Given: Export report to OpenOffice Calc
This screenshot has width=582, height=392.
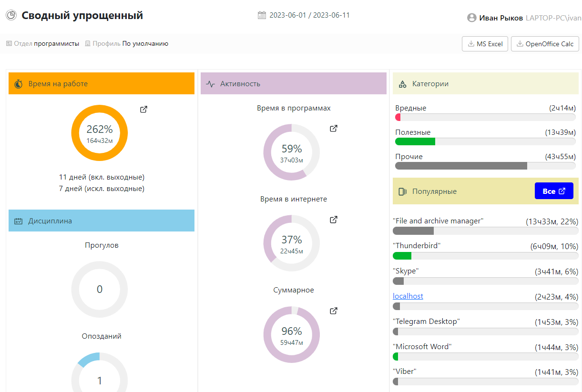Looking at the screenshot, I should (544, 44).
